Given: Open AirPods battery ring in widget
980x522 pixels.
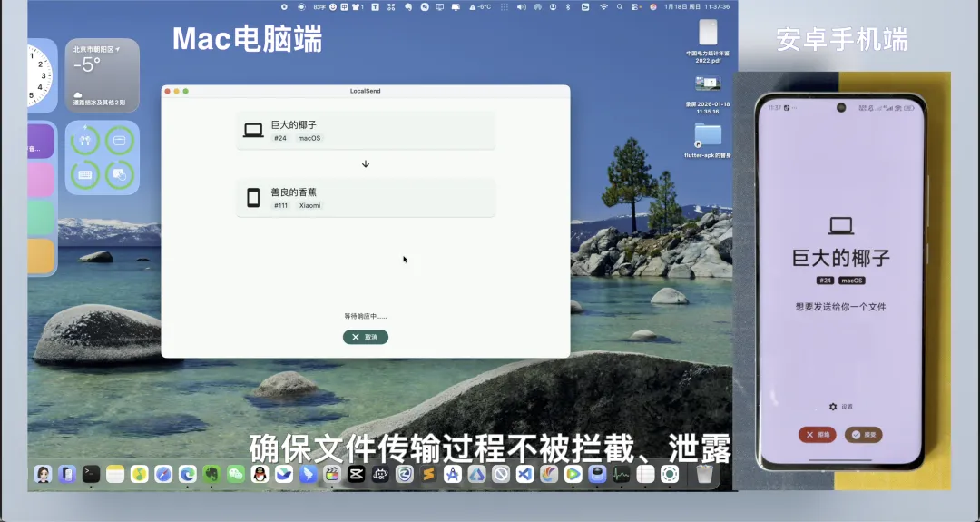Looking at the screenshot, I should click(85, 140).
